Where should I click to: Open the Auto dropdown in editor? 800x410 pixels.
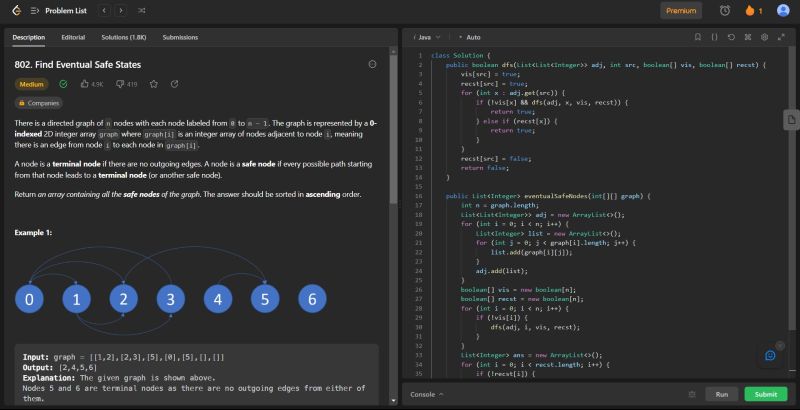(470, 37)
